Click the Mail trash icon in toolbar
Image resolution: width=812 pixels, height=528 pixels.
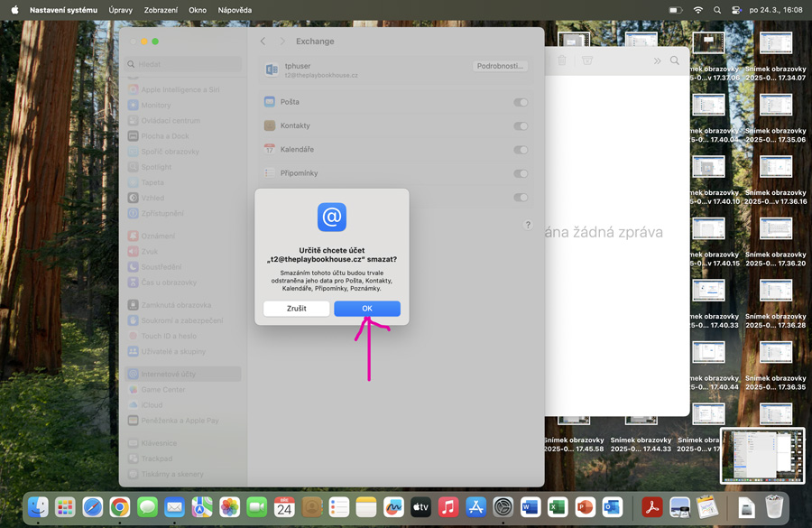tap(561, 60)
